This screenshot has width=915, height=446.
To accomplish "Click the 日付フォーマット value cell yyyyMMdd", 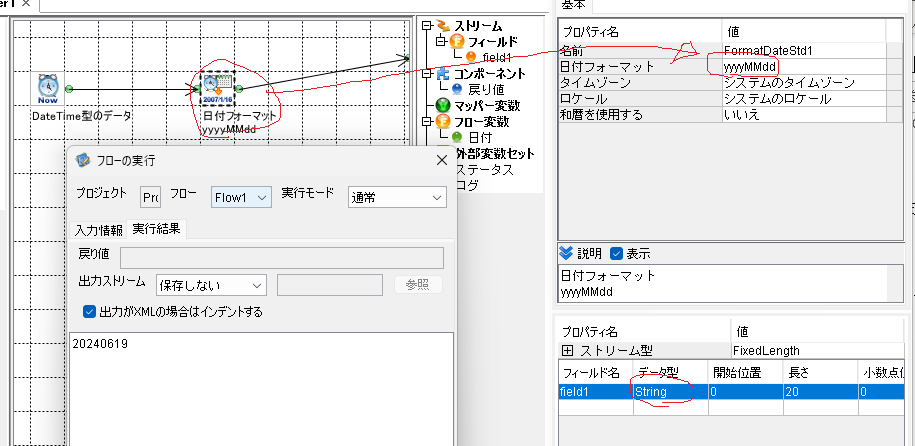I will [804, 67].
